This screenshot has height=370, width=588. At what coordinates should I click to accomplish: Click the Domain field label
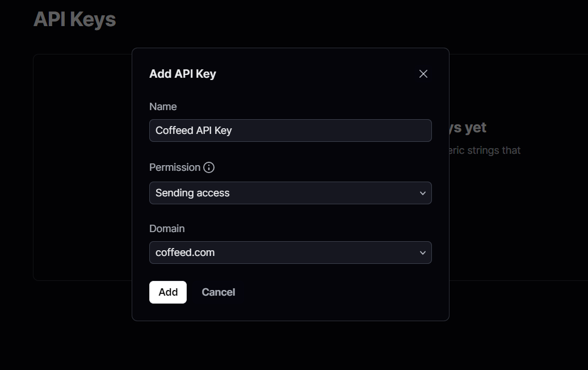click(x=167, y=228)
